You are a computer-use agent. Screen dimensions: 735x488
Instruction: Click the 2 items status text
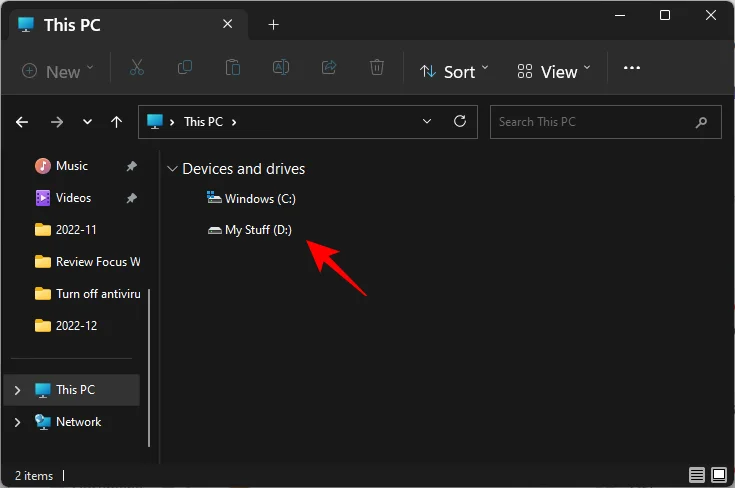pyautogui.click(x=34, y=476)
